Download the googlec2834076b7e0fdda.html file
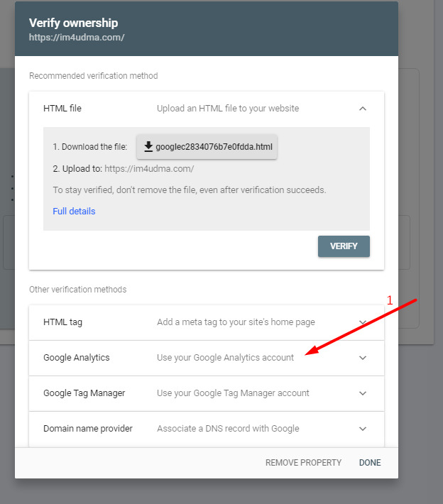This screenshot has height=504, width=443. point(207,146)
